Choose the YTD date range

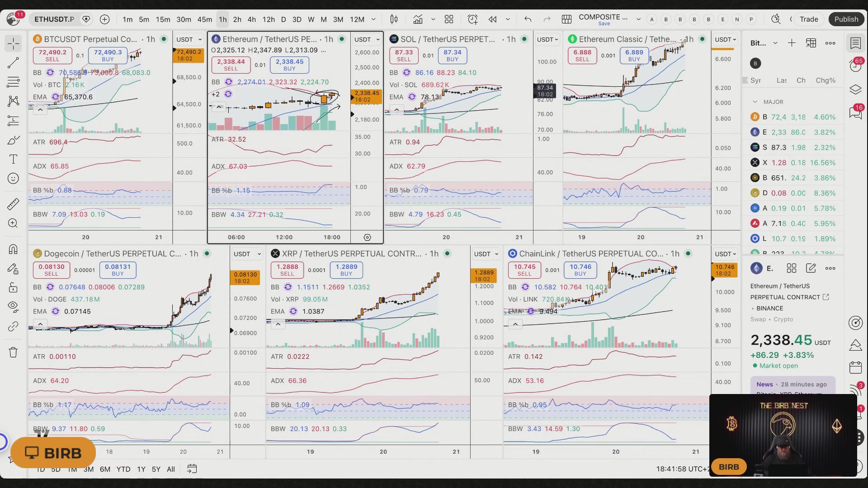pyautogui.click(x=123, y=469)
